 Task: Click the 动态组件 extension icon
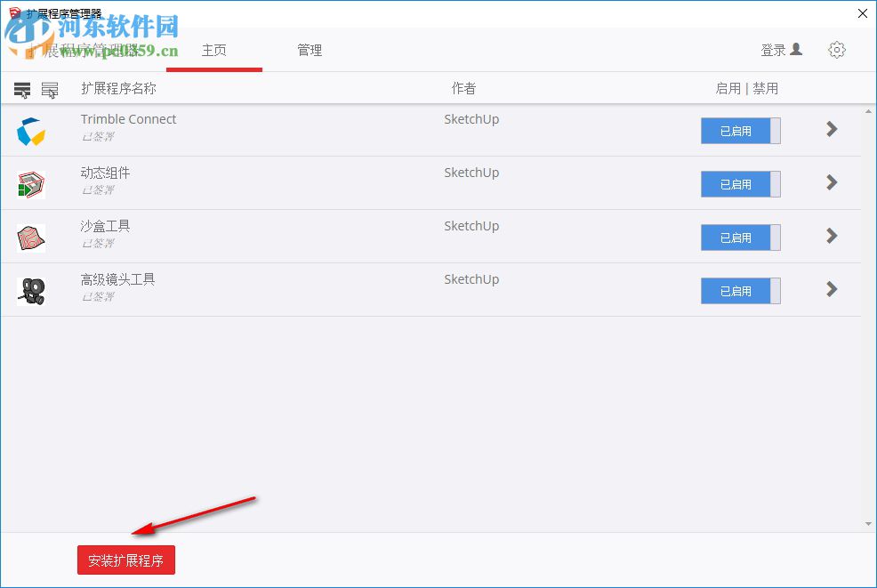pos(30,183)
